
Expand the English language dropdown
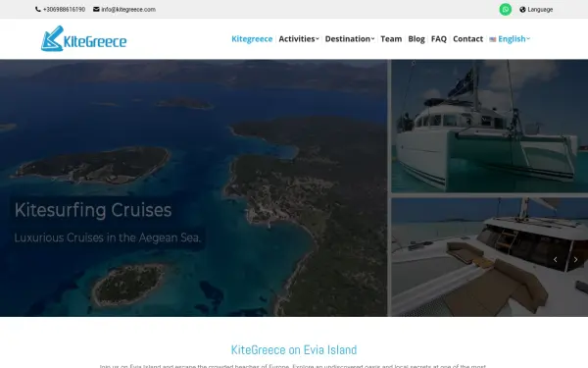[x=514, y=39]
